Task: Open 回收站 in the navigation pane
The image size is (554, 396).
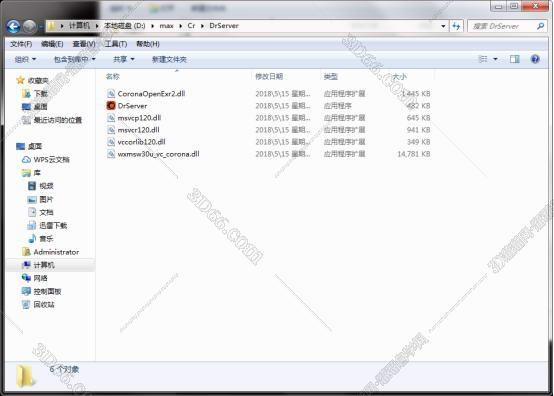Action: pos(44,305)
